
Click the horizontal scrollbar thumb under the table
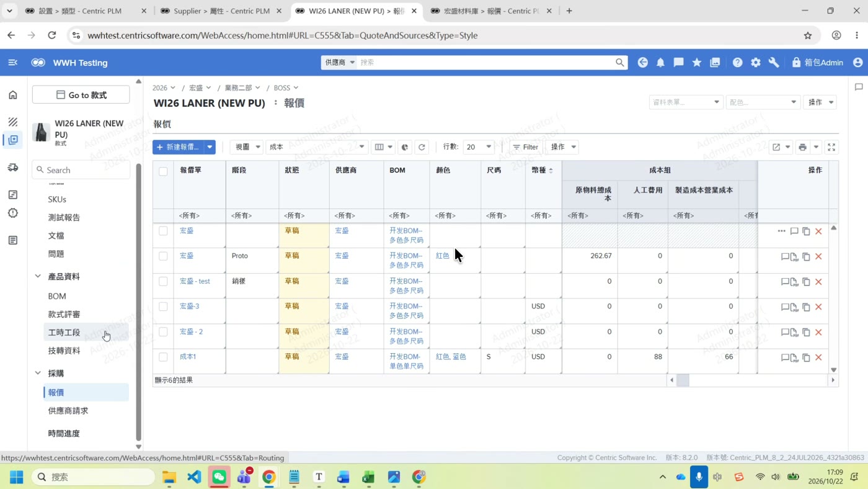683,380
